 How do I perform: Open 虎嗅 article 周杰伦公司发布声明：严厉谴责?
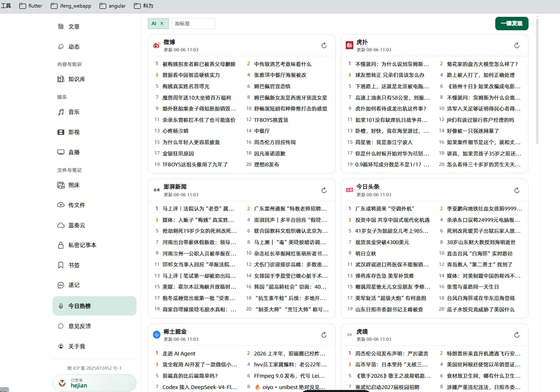[x=392, y=353]
